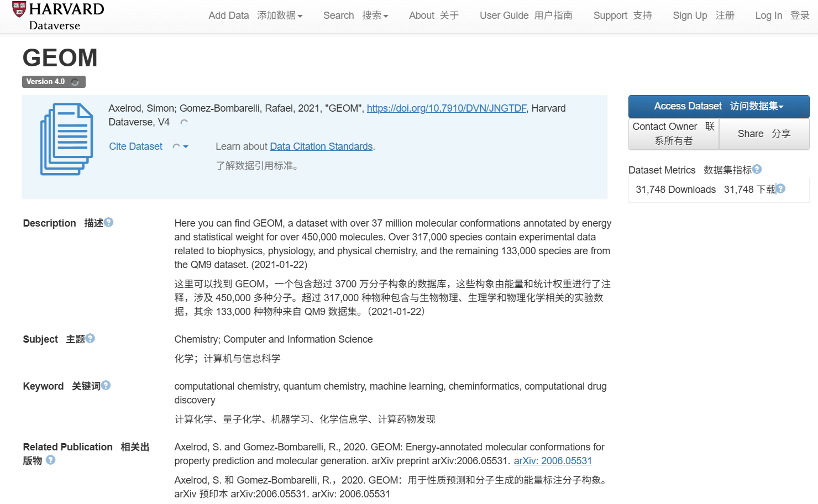Click the GEOM dataset title

(x=60, y=58)
